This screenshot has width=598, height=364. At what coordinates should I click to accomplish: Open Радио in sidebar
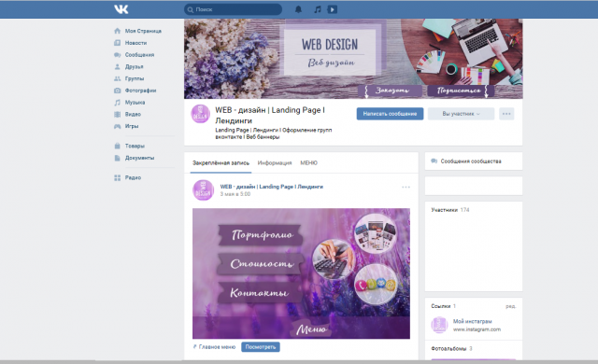[133, 177]
